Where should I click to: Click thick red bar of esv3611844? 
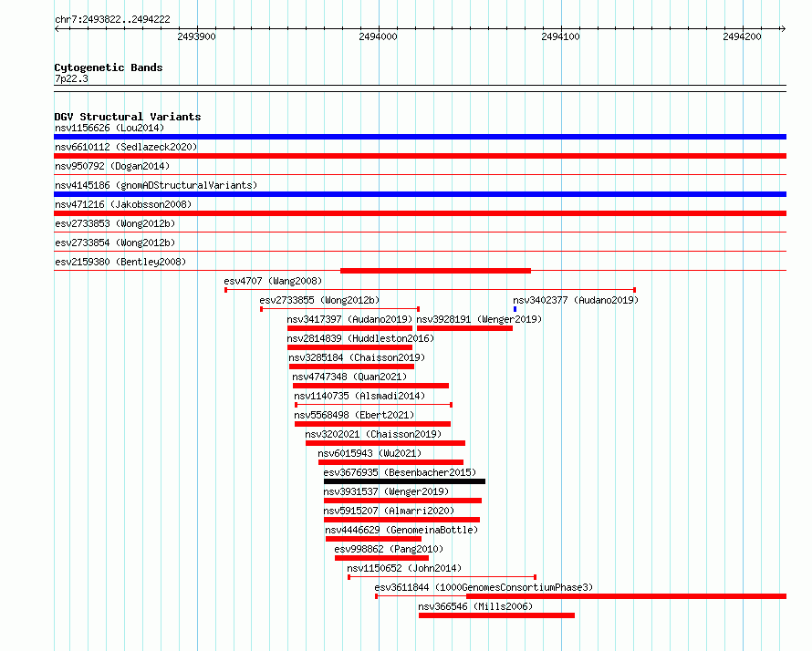point(627,596)
